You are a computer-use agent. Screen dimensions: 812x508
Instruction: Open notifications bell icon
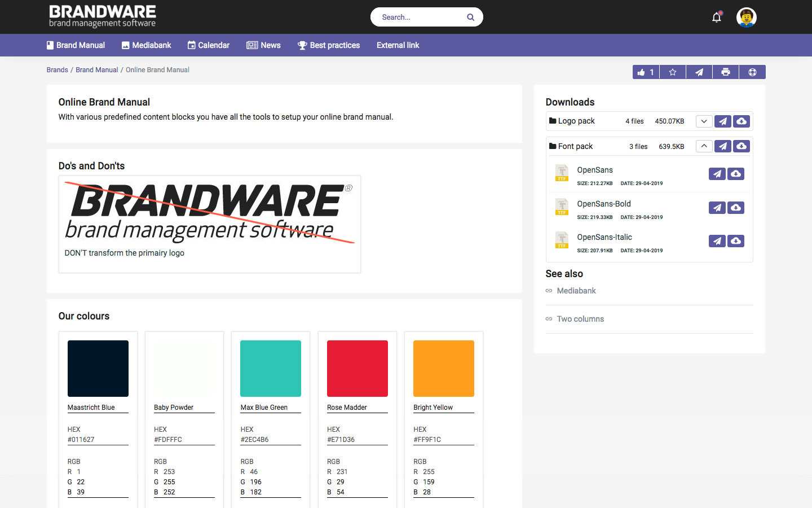point(717,17)
